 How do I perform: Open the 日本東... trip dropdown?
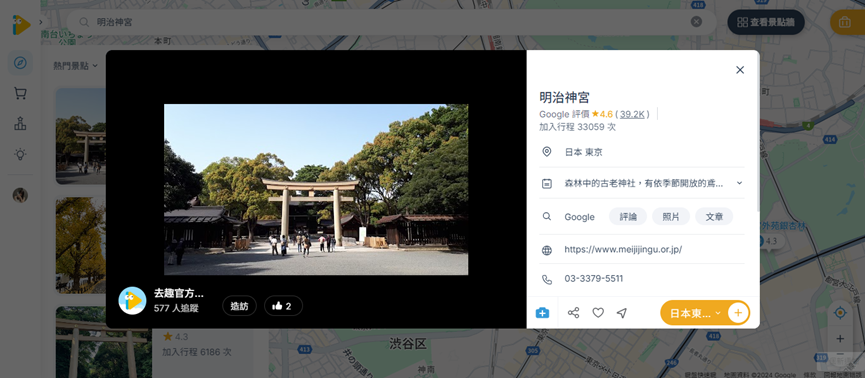click(x=695, y=313)
